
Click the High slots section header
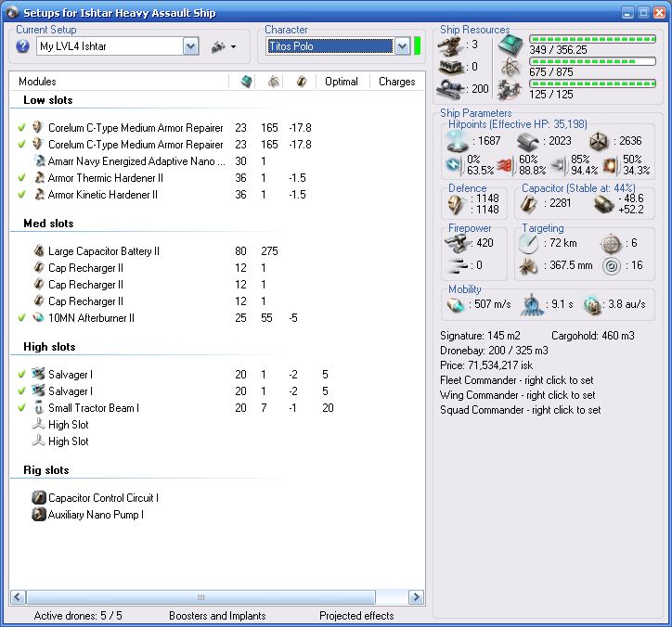[x=49, y=347]
